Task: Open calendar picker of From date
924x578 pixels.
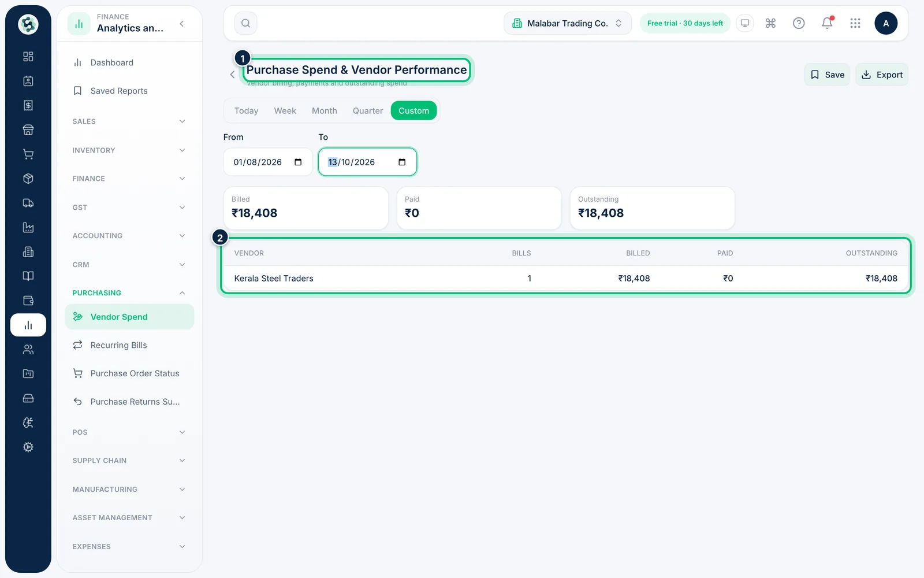Action: [x=298, y=162]
